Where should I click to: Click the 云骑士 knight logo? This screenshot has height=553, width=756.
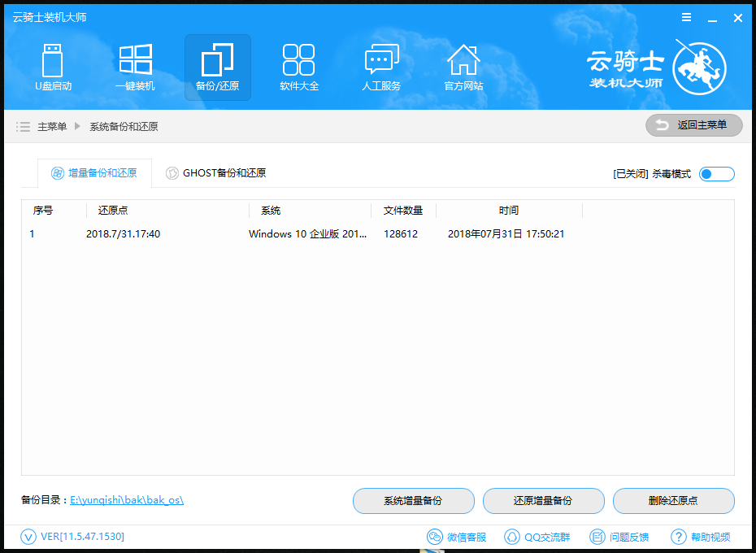tap(699, 67)
